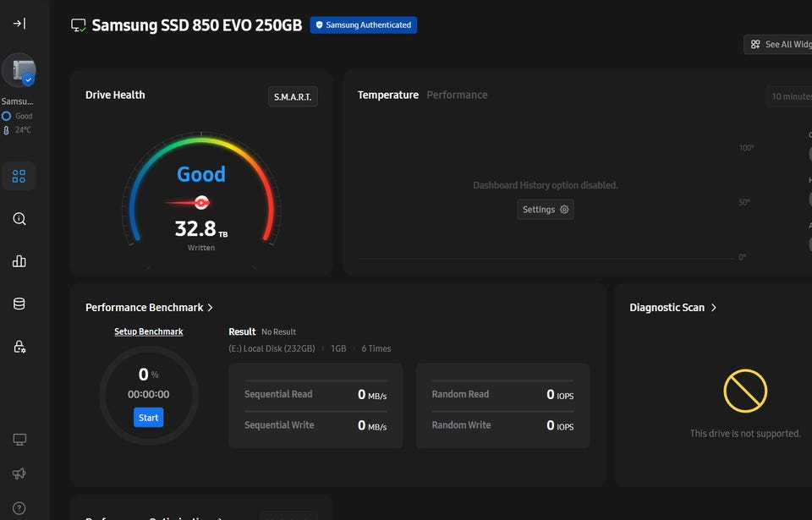
Task: Collapse the sidebar with the arrow icon
Action: (19, 24)
